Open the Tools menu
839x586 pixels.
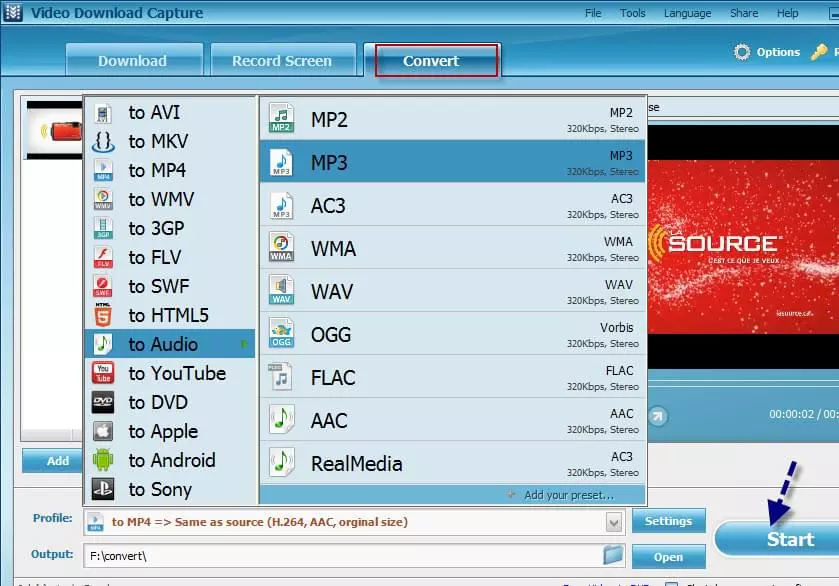pyautogui.click(x=632, y=13)
